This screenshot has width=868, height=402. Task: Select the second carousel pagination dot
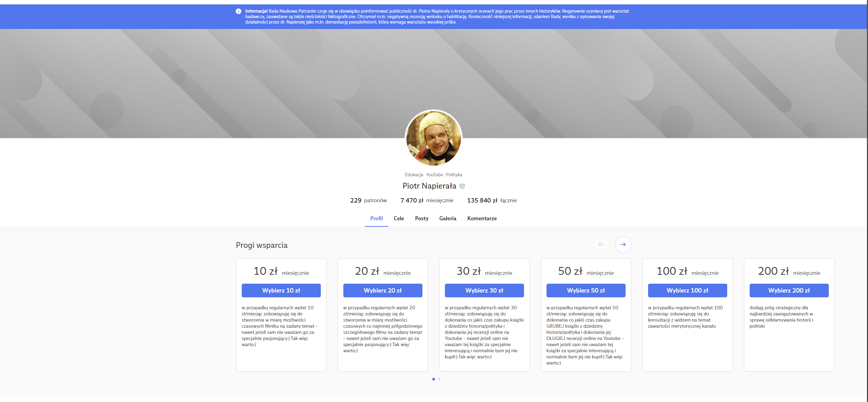click(439, 379)
